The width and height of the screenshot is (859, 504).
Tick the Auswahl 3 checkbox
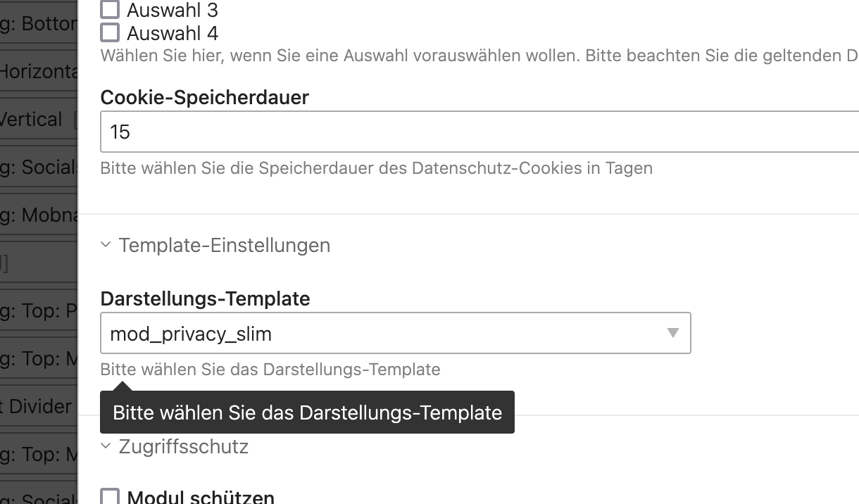point(110,10)
